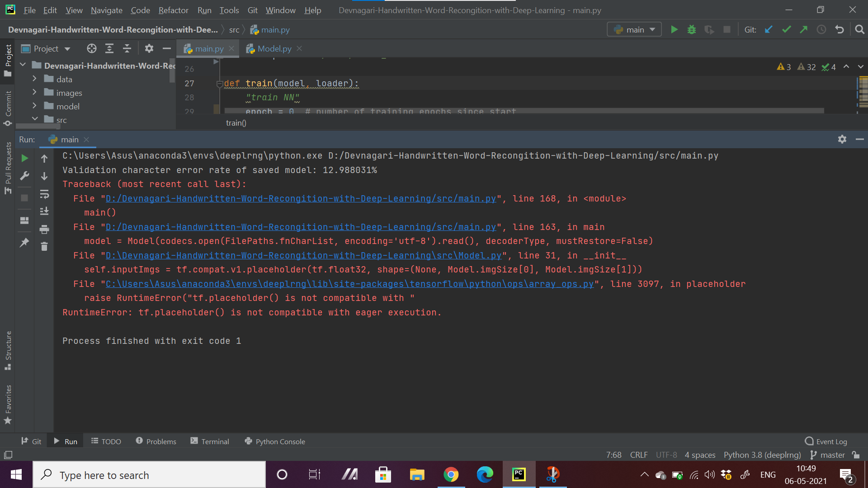Viewport: 868px width, 488px height.
Task: Toggle the Favorites tool window
Action: 7,402
